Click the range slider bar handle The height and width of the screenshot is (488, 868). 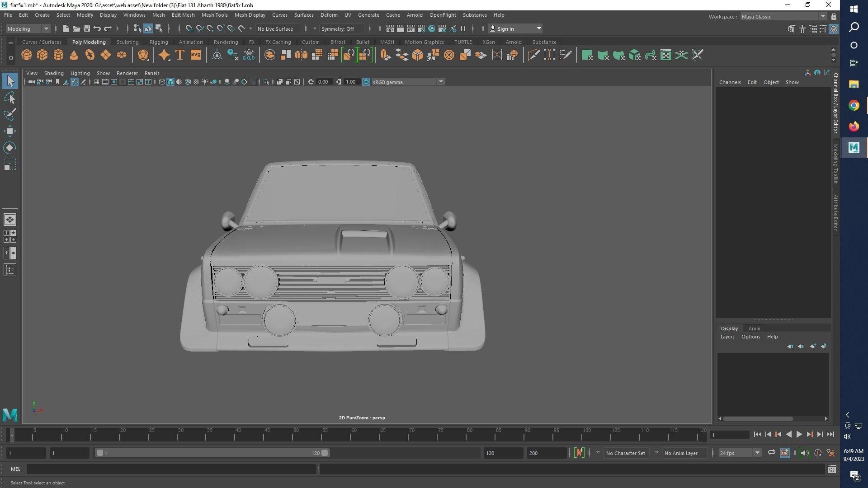212,453
